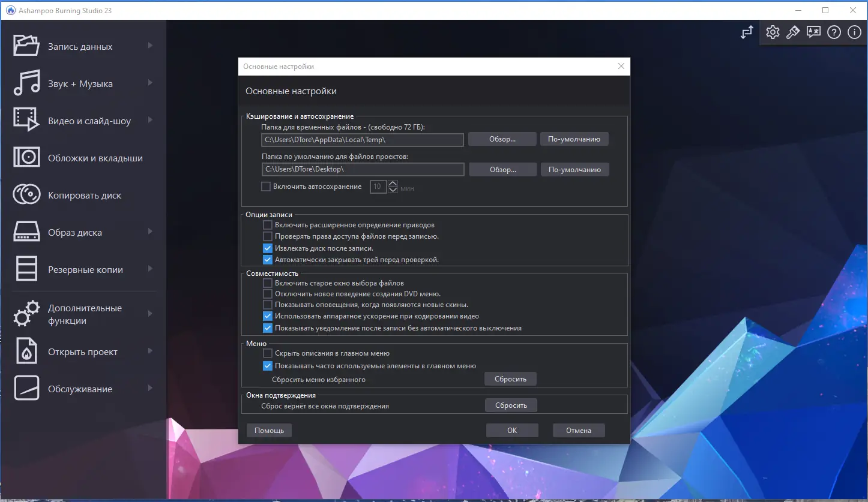Confirm settings with the OK button
The width and height of the screenshot is (868, 502).
[512, 430]
